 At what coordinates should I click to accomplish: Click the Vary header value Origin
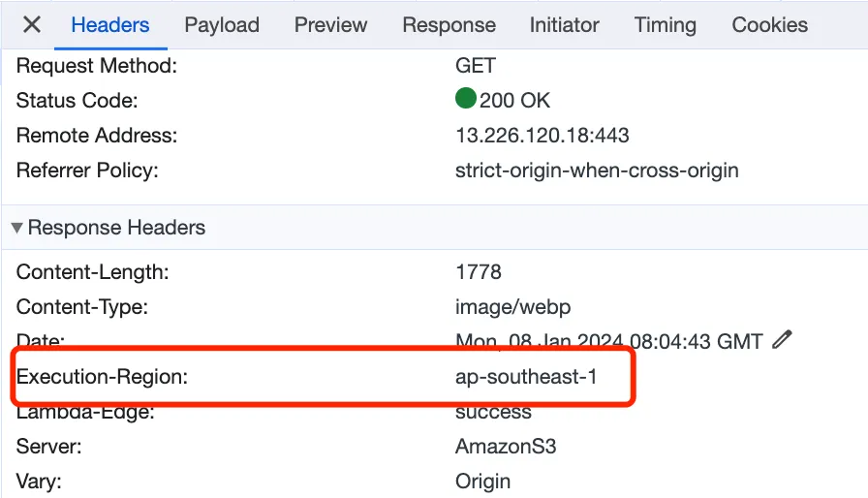pos(482,481)
